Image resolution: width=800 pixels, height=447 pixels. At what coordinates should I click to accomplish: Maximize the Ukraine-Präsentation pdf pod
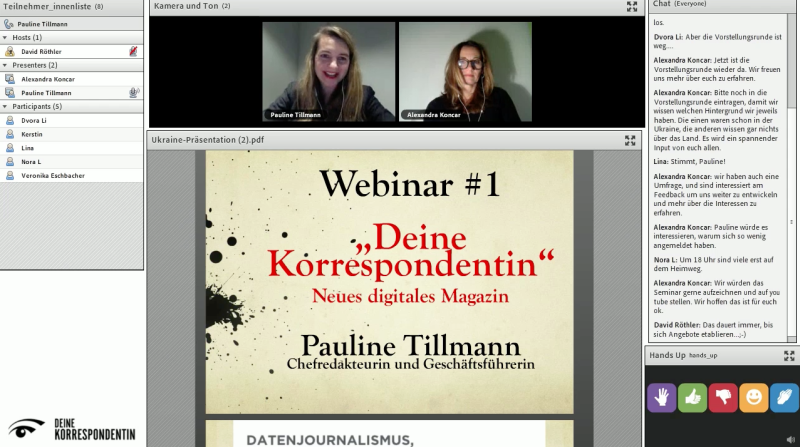[x=630, y=140]
